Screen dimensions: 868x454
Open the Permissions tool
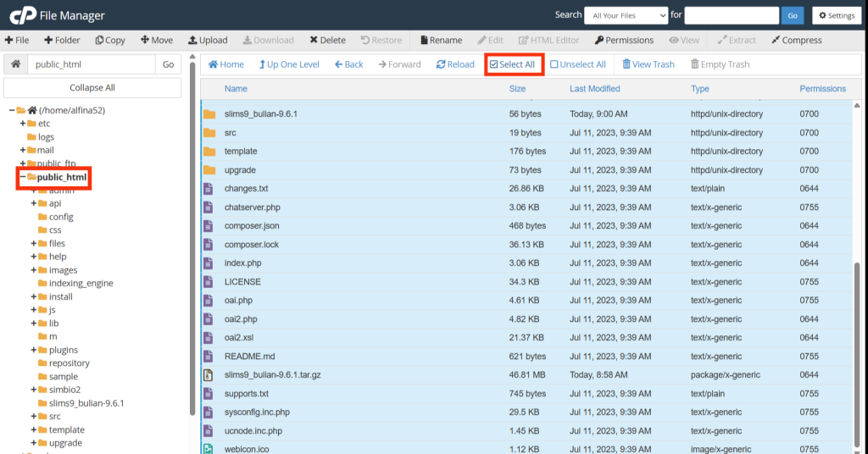(599, 40)
